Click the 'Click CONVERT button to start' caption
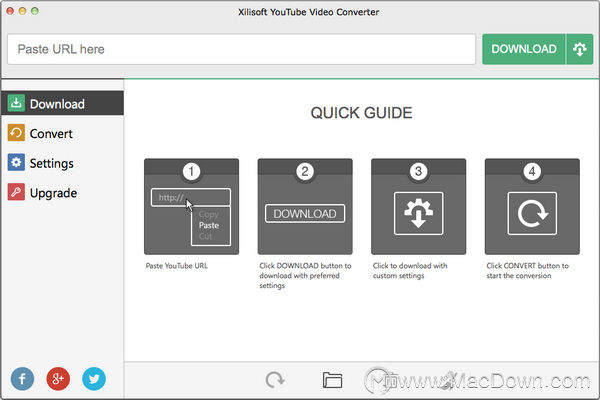Image resolution: width=600 pixels, height=400 pixels. pos(528,271)
